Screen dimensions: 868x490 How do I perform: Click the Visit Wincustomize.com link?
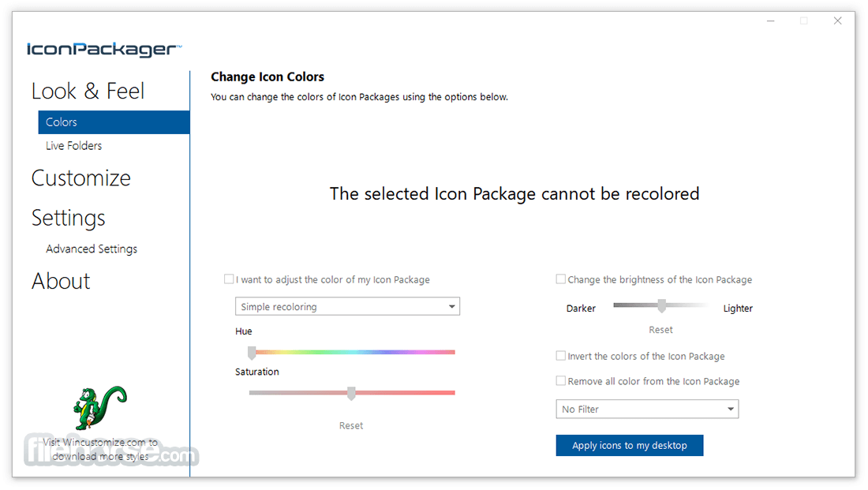99,449
